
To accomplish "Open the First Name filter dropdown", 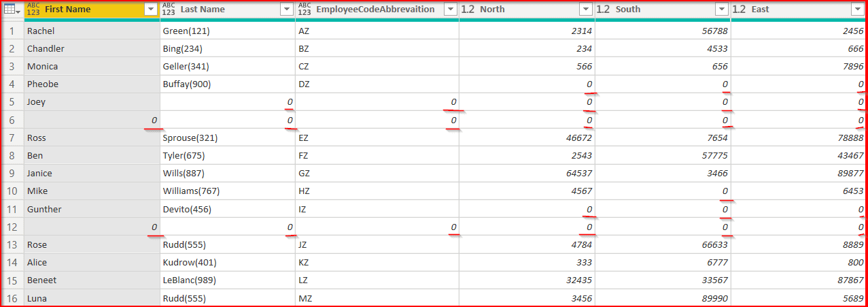I will (x=151, y=10).
